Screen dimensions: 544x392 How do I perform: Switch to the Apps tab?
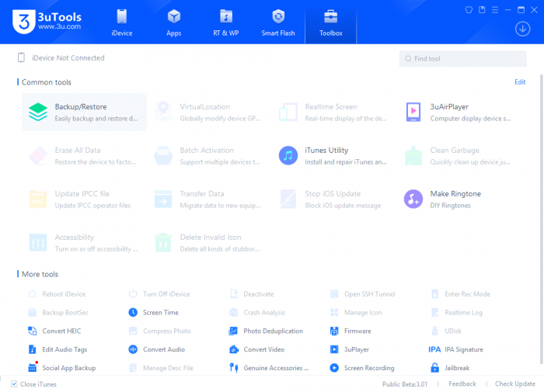174,23
